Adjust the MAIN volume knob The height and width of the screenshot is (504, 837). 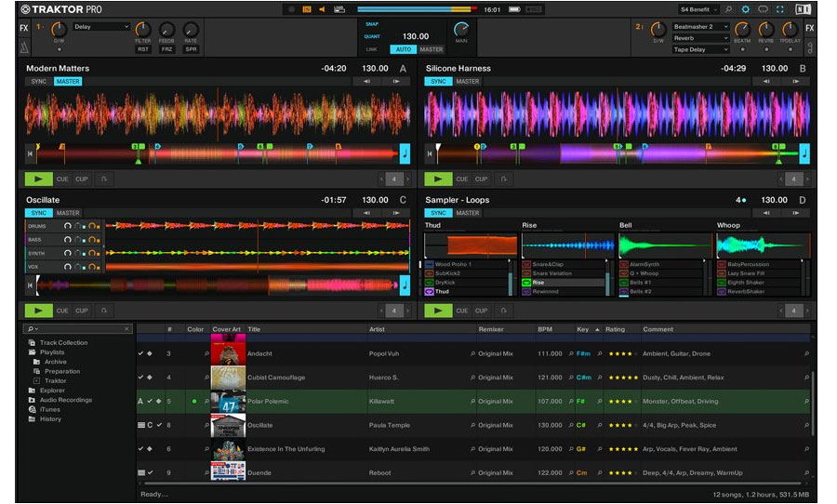(461, 29)
